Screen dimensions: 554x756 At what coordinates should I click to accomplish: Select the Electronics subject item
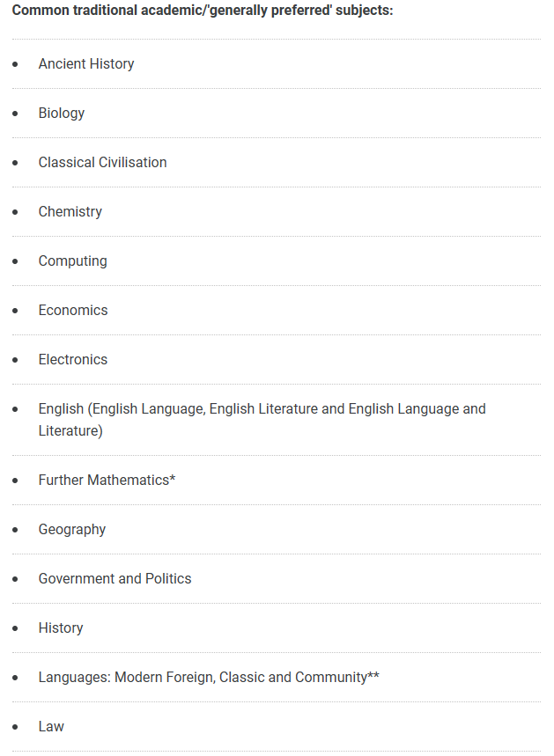(73, 359)
